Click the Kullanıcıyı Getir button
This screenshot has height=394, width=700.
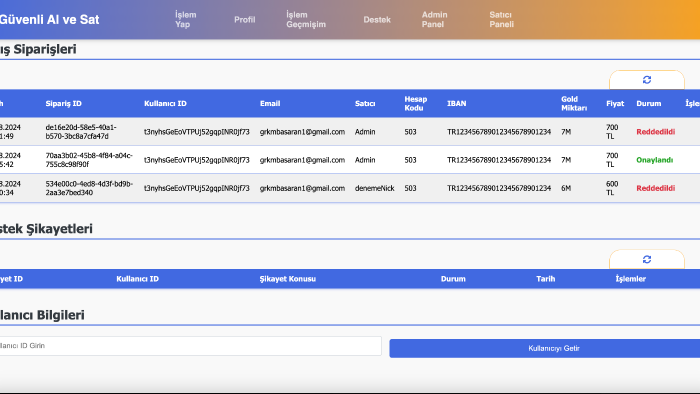coord(545,348)
